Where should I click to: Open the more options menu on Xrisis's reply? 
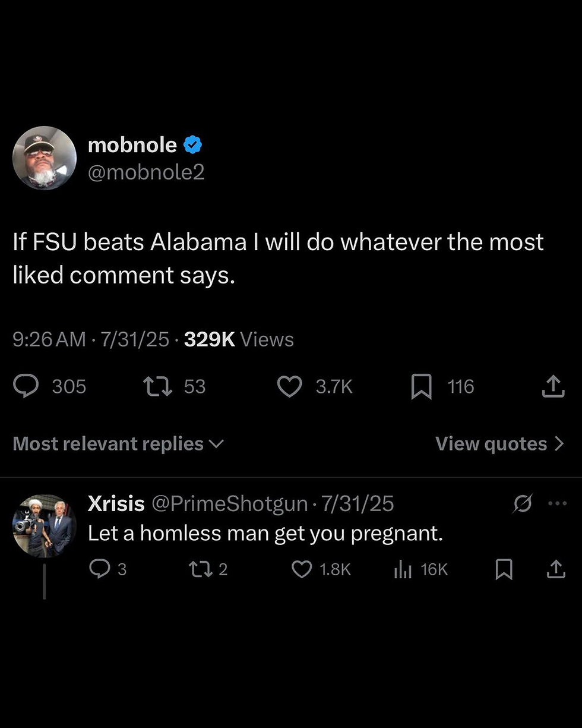coord(557,504)
